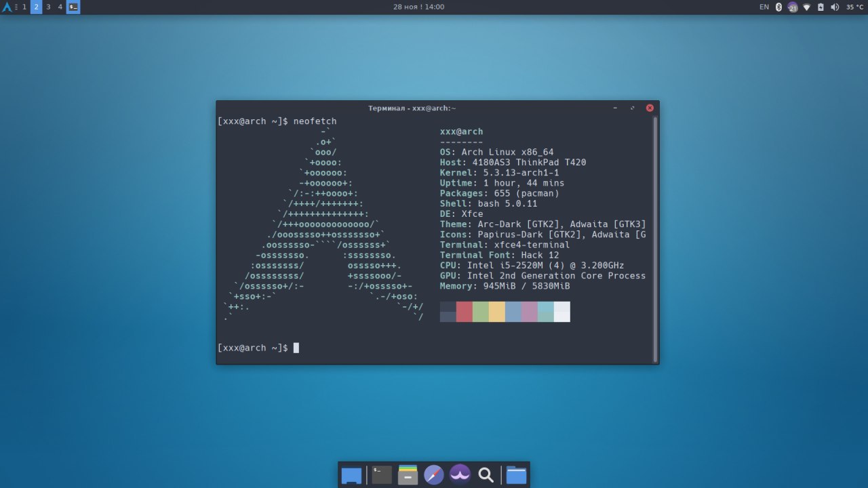The image size is (868, 488).
Task: Click the Show Desktop icon in the dock
Action: [351, 475]
